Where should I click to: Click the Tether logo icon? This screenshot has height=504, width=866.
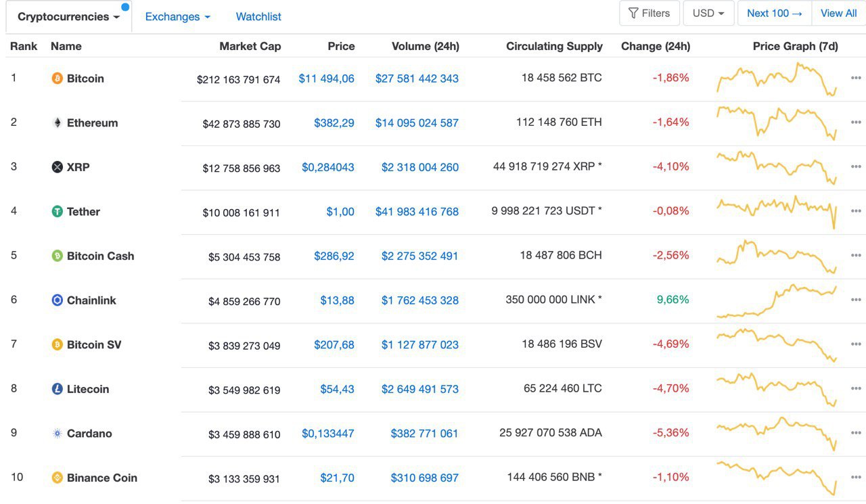(x=58, y=212)
